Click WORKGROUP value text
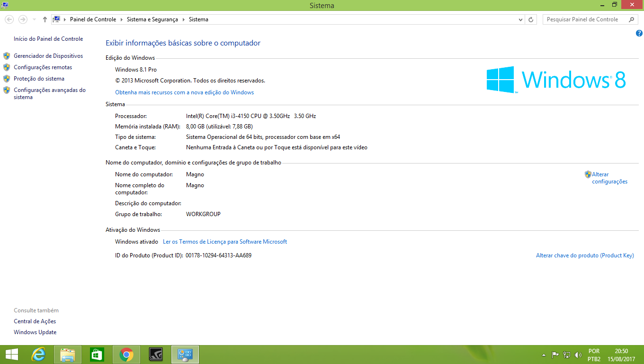 click(x=203, y=214)
